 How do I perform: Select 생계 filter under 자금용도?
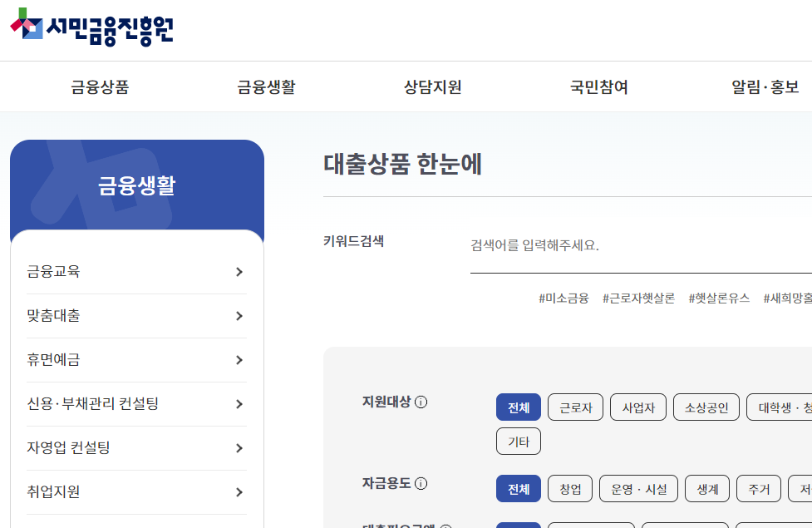707,489
